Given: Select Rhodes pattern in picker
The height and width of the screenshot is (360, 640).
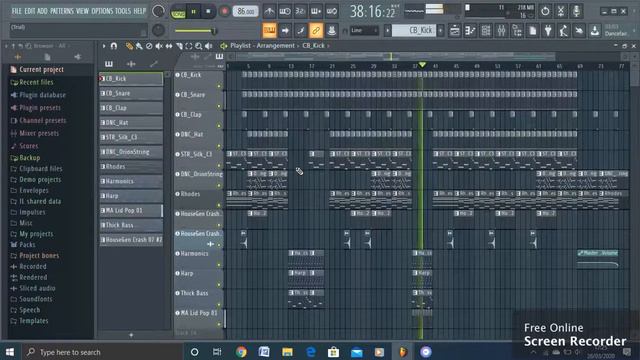Looking at the screenshot, I should click(x=131, y=167).
